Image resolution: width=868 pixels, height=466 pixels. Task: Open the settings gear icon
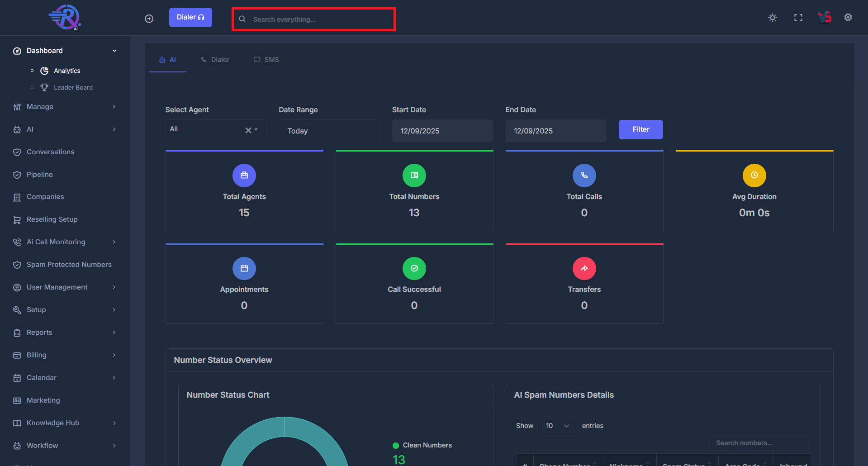tap(848, 17)
